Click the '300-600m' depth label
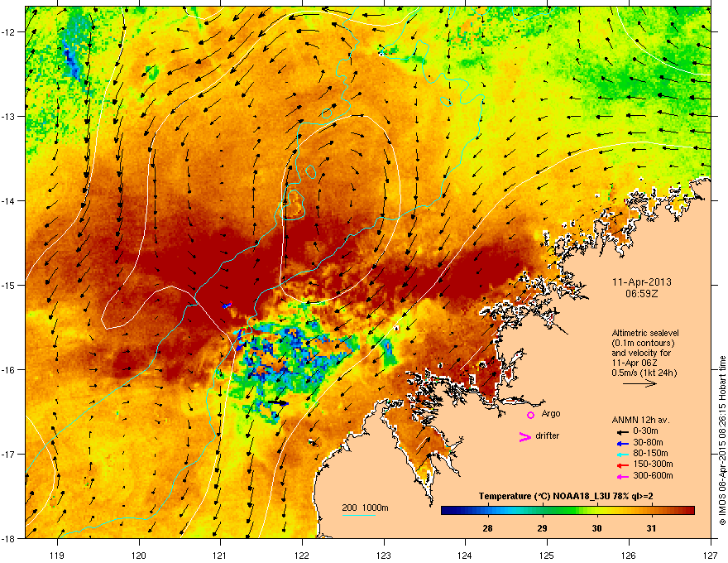 [653, 475]
